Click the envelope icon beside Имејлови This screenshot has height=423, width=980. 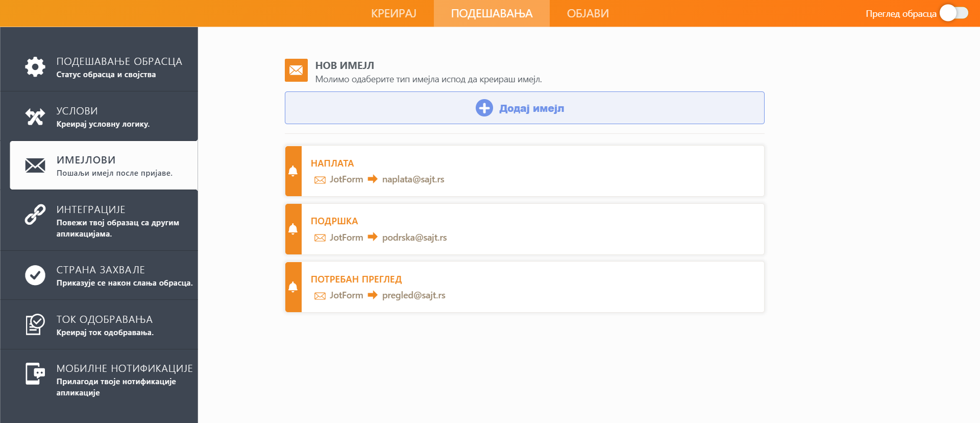pos(35,166)
